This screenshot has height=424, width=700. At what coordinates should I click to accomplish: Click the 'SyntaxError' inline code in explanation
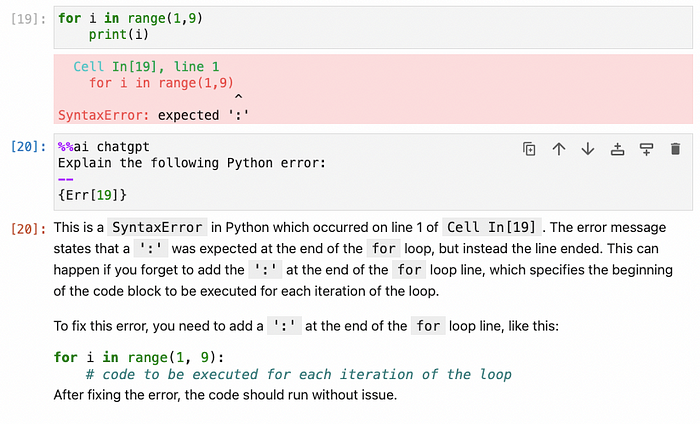157,227
